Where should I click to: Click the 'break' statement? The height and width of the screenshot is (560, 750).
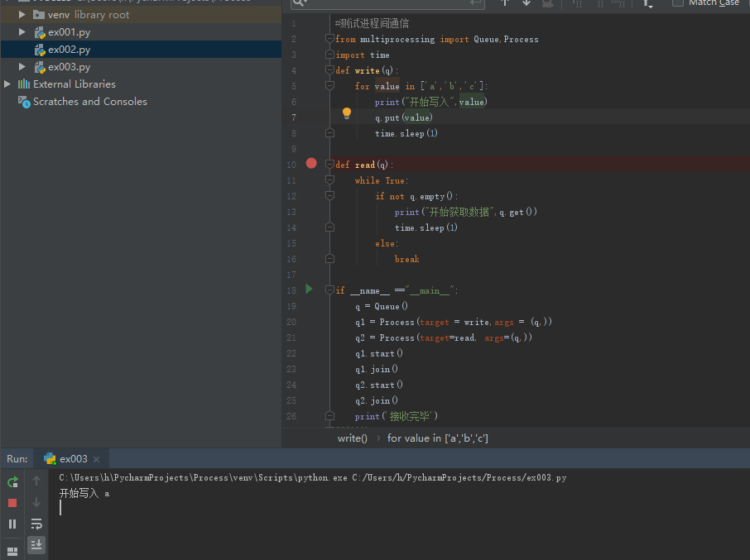406,259
